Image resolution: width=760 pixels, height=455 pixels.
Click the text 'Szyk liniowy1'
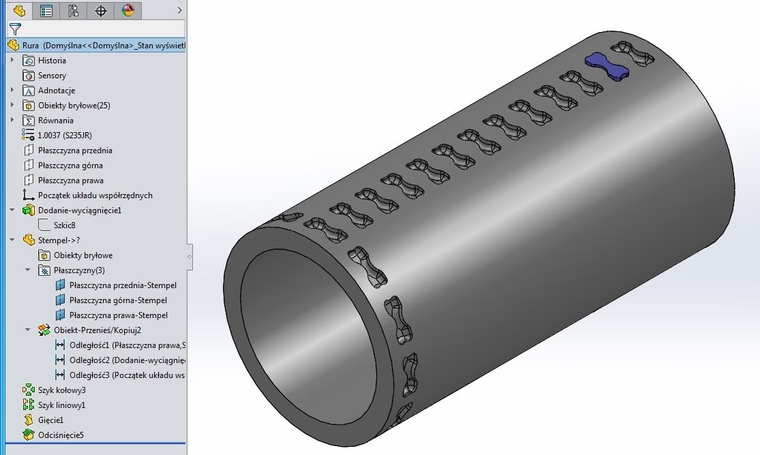62,405
